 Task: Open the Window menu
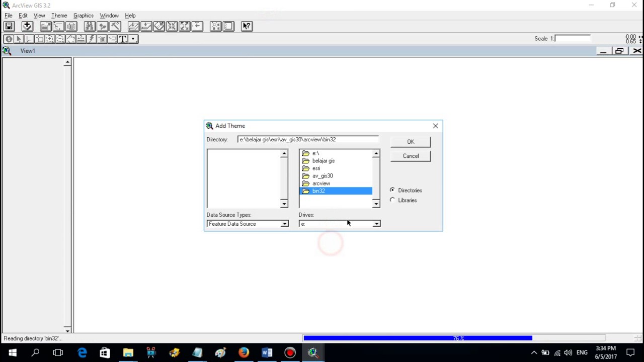coord(109,16)
